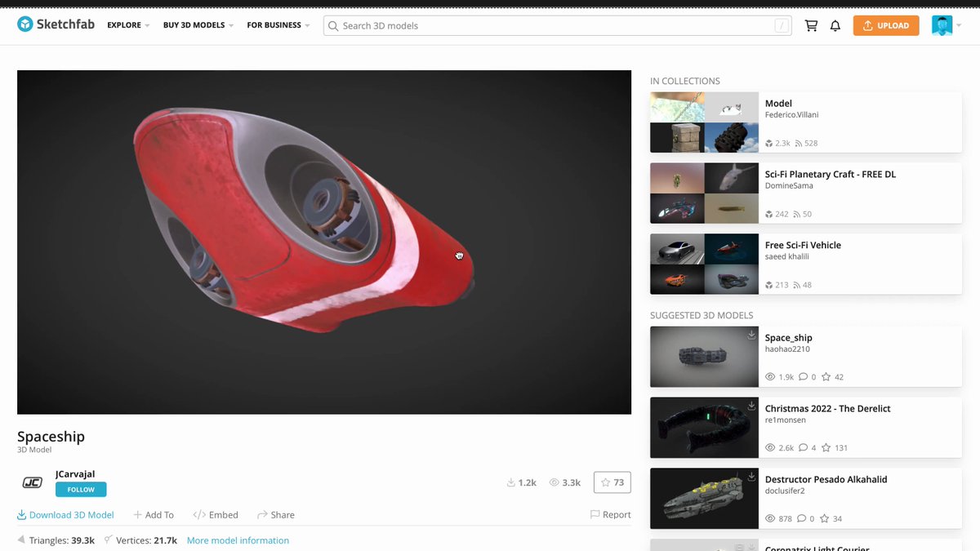Image resolution: width=980 pixels, height=551 pixels.
Task: Open the shopping cart
Action: tap(811, 25)
